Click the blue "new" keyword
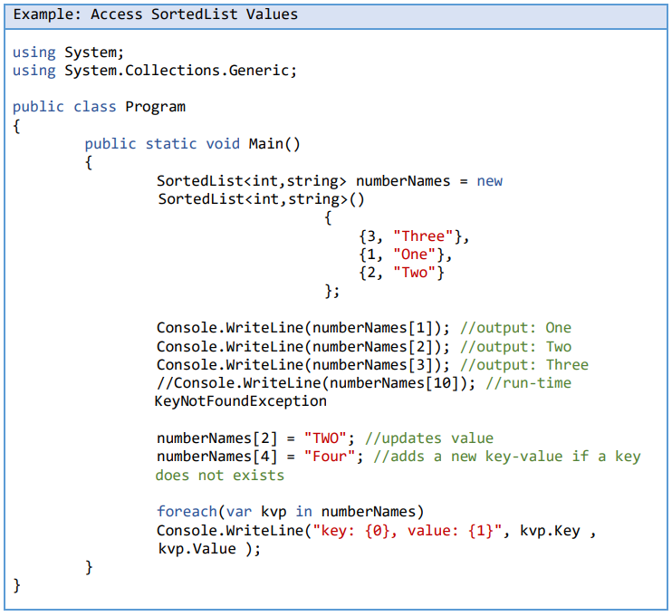This screenshot has height=616, width=672. tap(489, 181)
